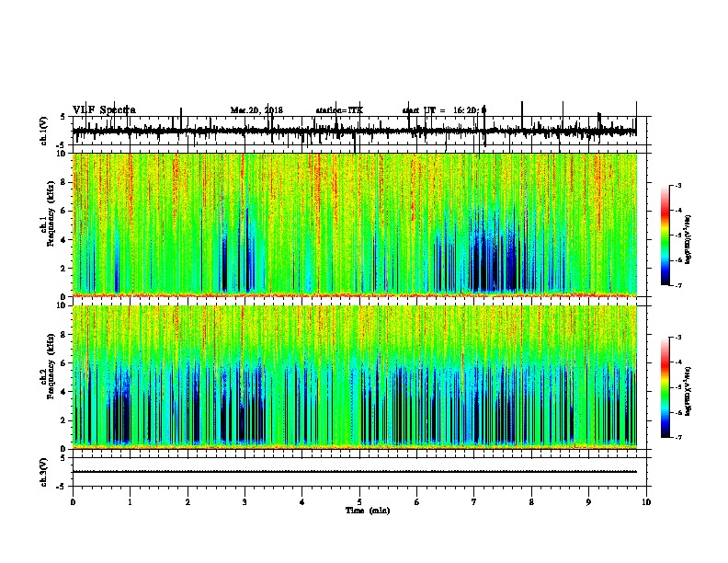The width and height of the screenshot is (728, 563).
Task: Click the ch.3 flat voltage trace
Action: click(355, 472)
